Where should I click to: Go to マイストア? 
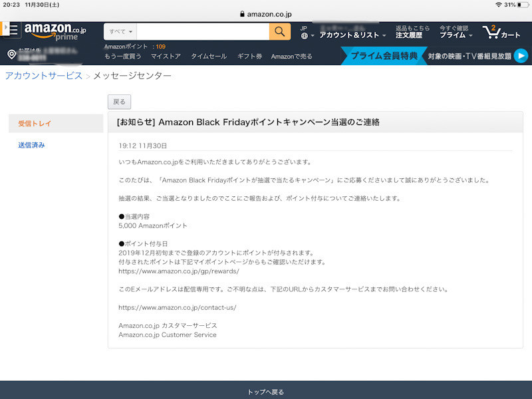click(166, 57)
